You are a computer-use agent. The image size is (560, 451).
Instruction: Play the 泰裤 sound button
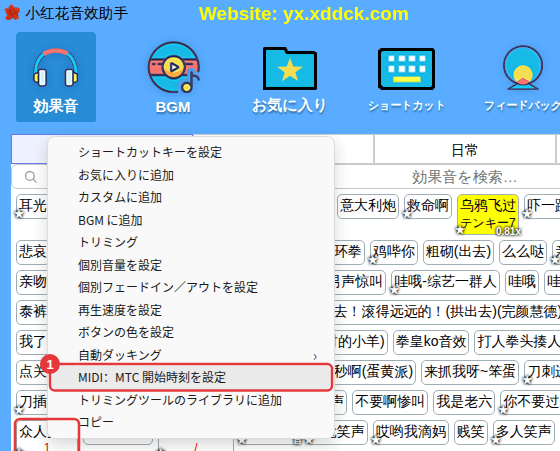tap(32, 312)
